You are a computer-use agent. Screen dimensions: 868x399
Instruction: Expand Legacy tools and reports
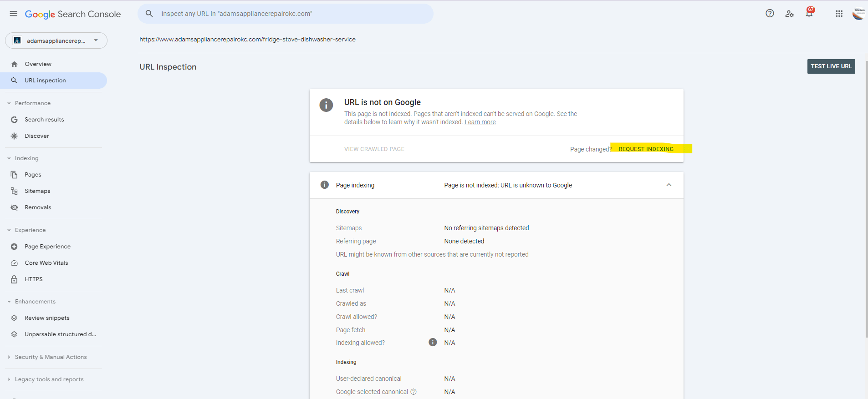(9, 379)
